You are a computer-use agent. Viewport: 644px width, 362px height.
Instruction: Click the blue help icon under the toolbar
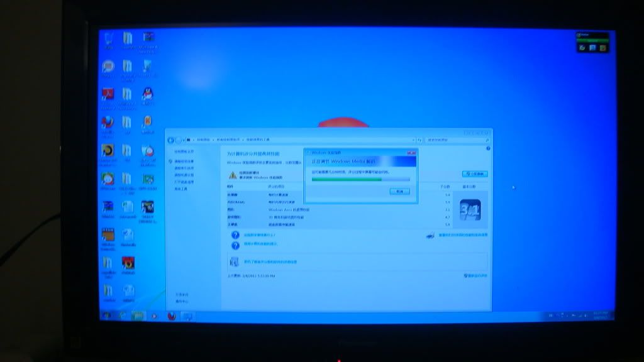488,148
